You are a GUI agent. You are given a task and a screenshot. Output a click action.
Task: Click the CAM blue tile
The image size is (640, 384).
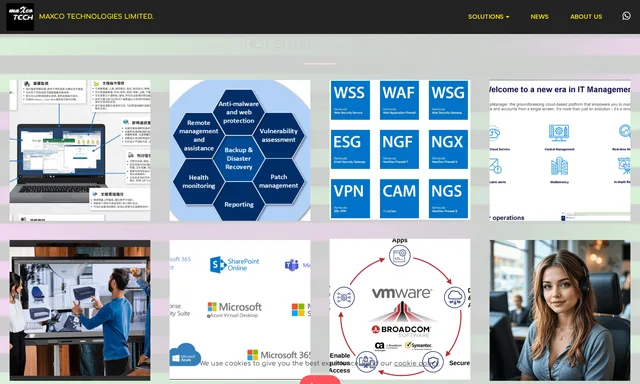point(399,198)
